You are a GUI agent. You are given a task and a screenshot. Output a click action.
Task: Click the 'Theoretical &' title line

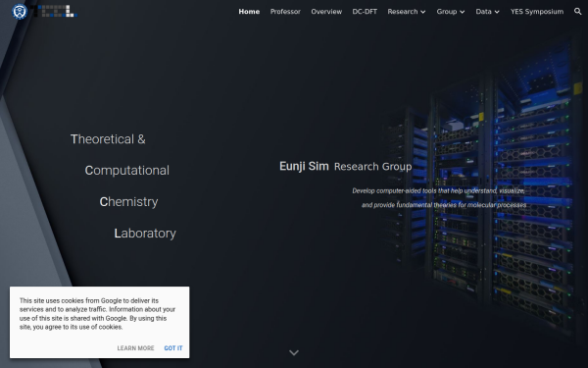tap(108, 139)
